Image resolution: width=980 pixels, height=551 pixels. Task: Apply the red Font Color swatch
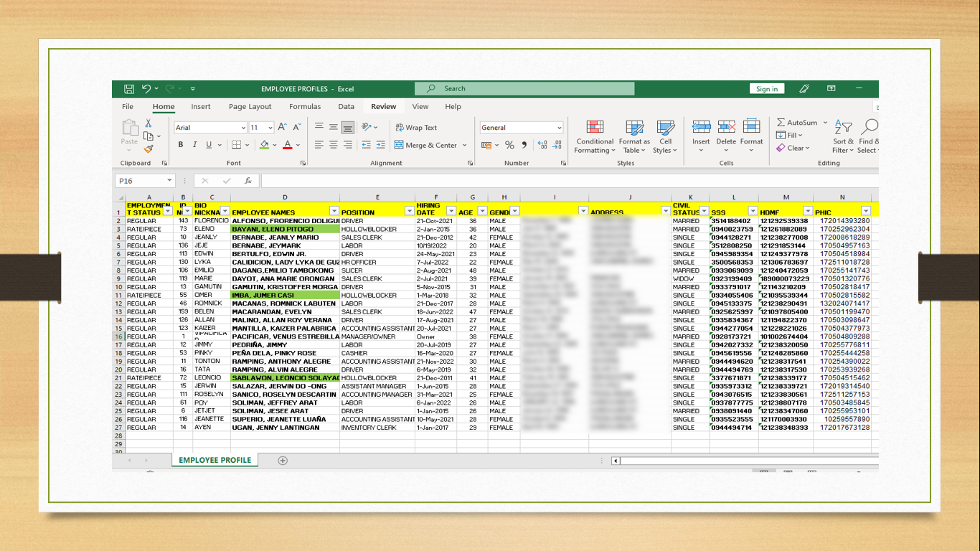click(288, 145)
